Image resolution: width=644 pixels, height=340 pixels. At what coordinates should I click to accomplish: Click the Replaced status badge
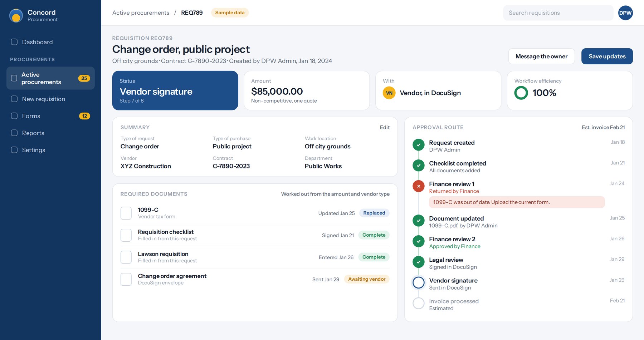(374, 213)
